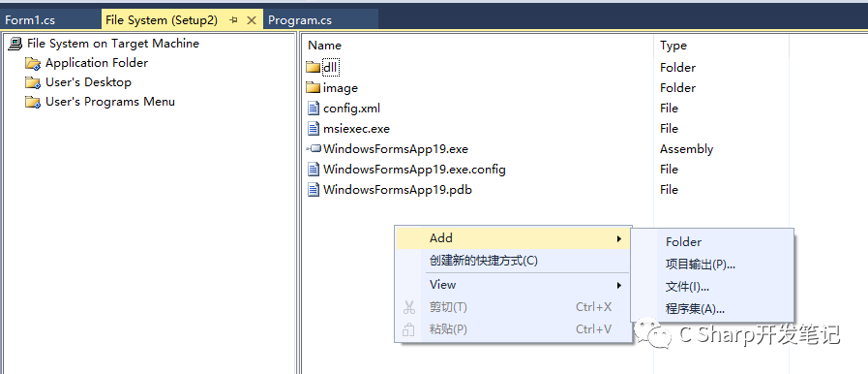Image resolution: width=868 pixels, height=374 pixels.
Task: Choose 文件(I)... from Add submenu
Action: coord(712,287)
